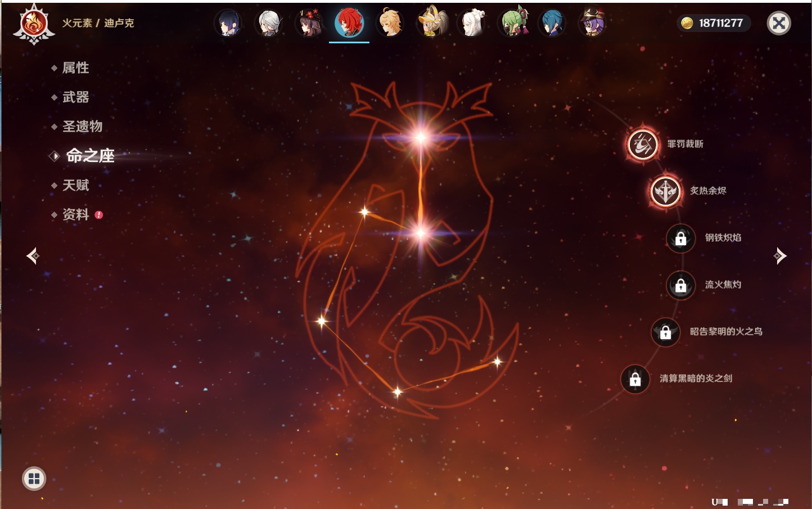Open the 罪罚裁断 constellation node icon
The width and height of the screenshot is (812, 509).
click(643, 145)
